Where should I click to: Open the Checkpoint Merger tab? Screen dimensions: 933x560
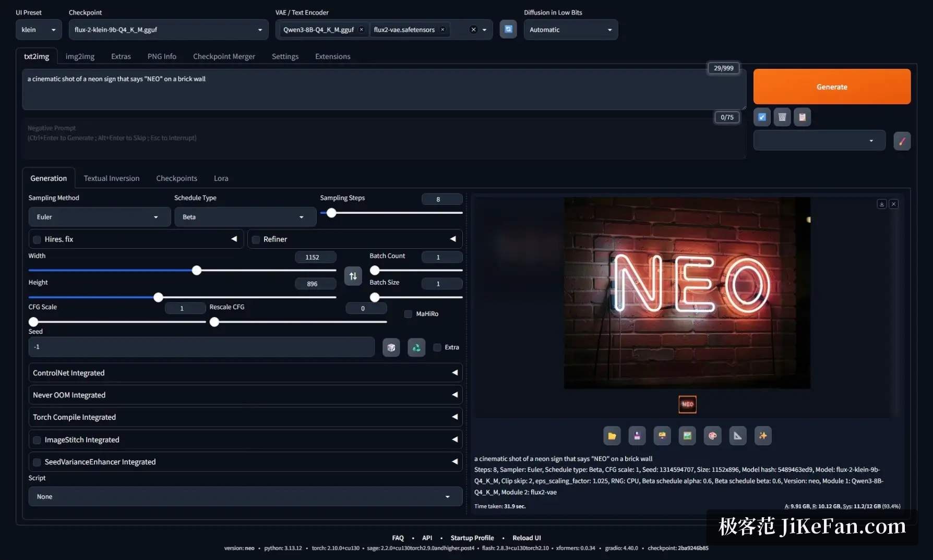(224, 56)
